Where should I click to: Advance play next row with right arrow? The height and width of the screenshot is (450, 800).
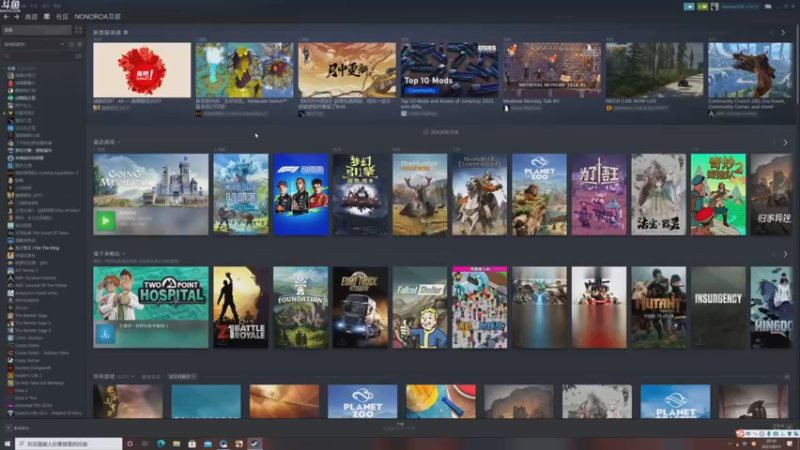coord(785,254)
